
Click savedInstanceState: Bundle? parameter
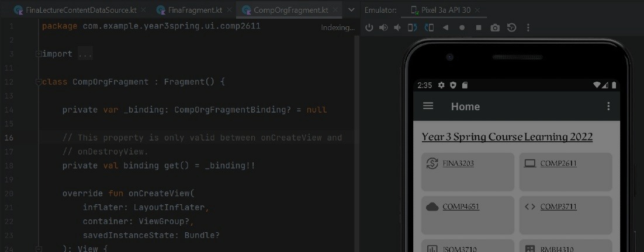pyautogui.click(x=151, y=235)
